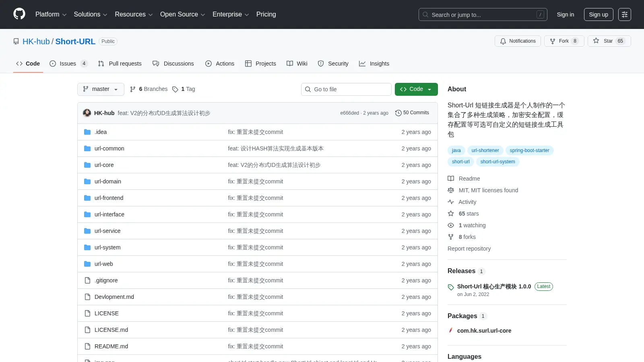Click the Sign up button
Viewport: 644px width, 362px height.
[599, 14]
